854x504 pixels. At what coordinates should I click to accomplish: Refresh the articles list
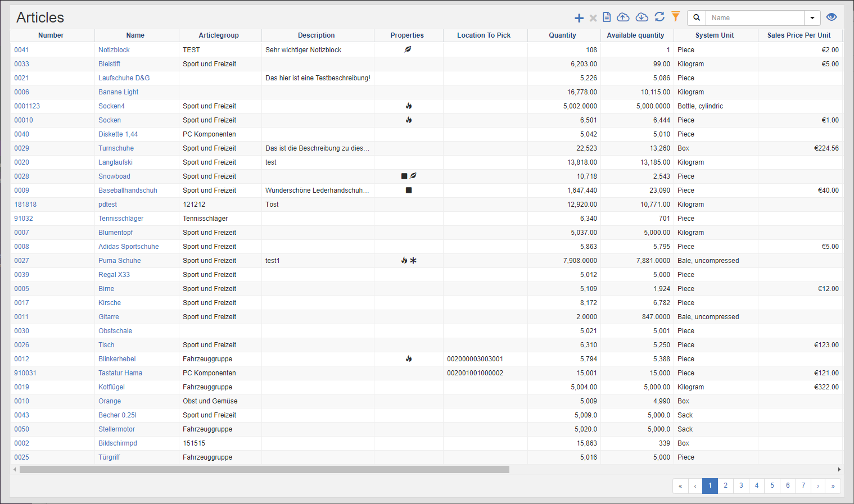click(x=659, y=17)
